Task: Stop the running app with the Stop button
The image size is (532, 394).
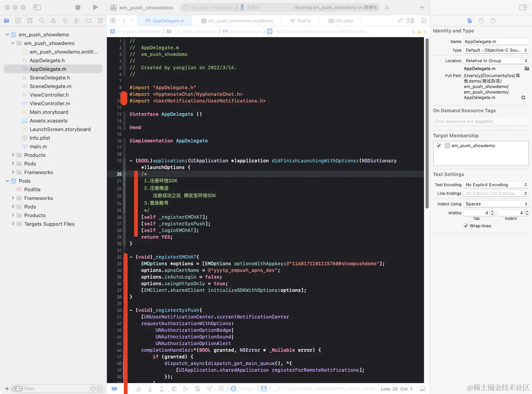Action: [x=78, y=7]
